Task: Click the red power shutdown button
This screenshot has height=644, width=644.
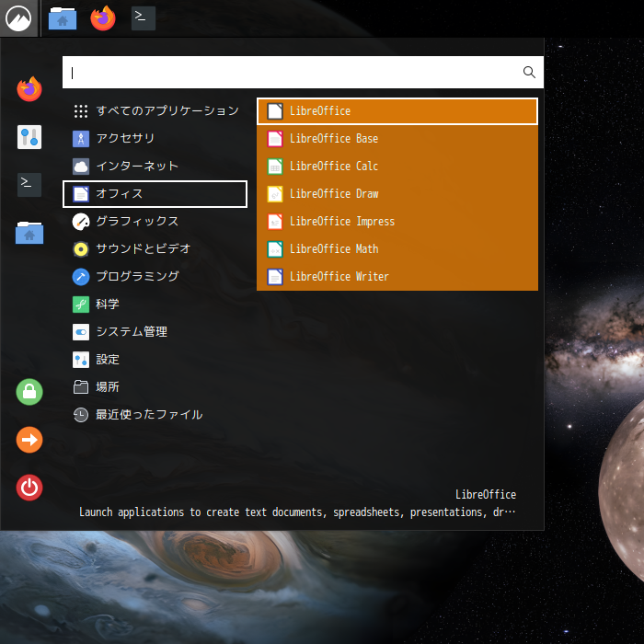Action: click(29, 488)
